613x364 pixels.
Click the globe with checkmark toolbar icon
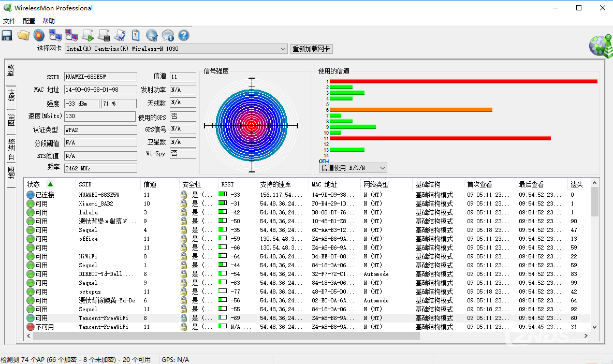pyautogui.click(x=152, y=36)
